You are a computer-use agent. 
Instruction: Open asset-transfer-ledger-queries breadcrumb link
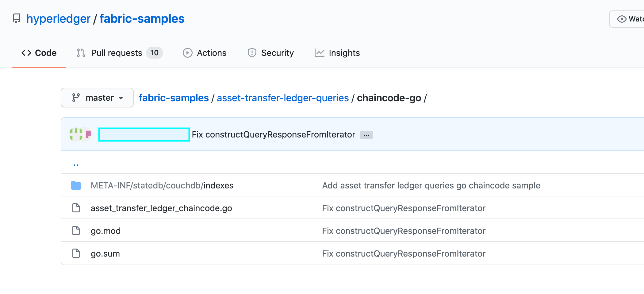point(282,98)
